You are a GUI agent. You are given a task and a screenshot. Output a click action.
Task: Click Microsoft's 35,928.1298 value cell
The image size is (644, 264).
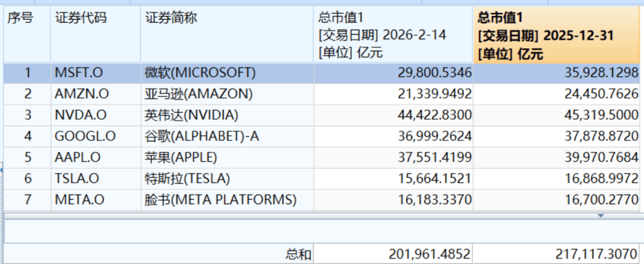pyautogui.click(x=599, y=73)
